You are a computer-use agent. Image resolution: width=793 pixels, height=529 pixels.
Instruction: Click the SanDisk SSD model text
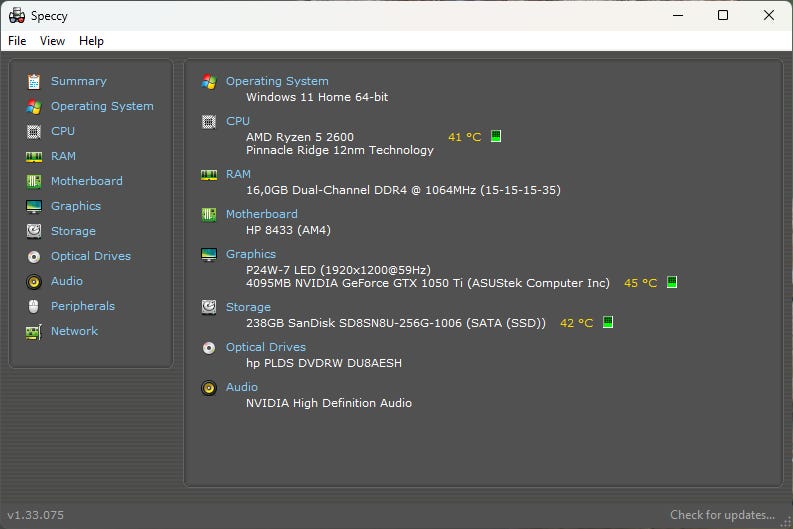(x=396, y=323)
